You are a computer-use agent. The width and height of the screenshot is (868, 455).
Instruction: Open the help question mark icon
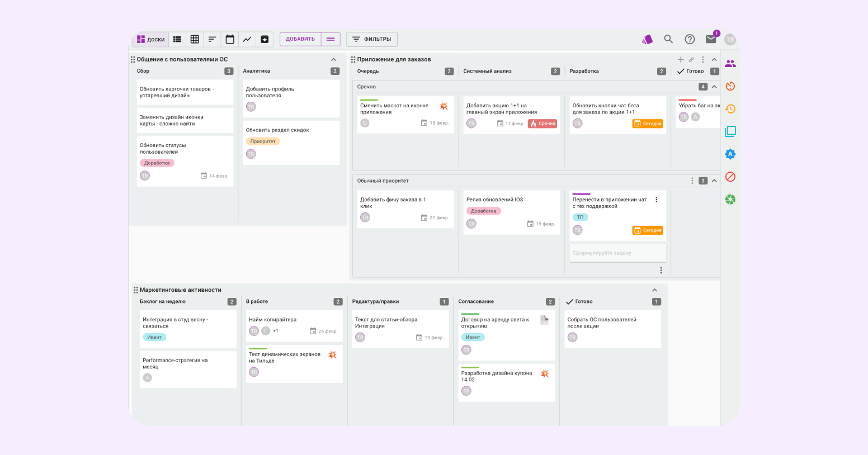pyautogui.click(x=690, y=39)
